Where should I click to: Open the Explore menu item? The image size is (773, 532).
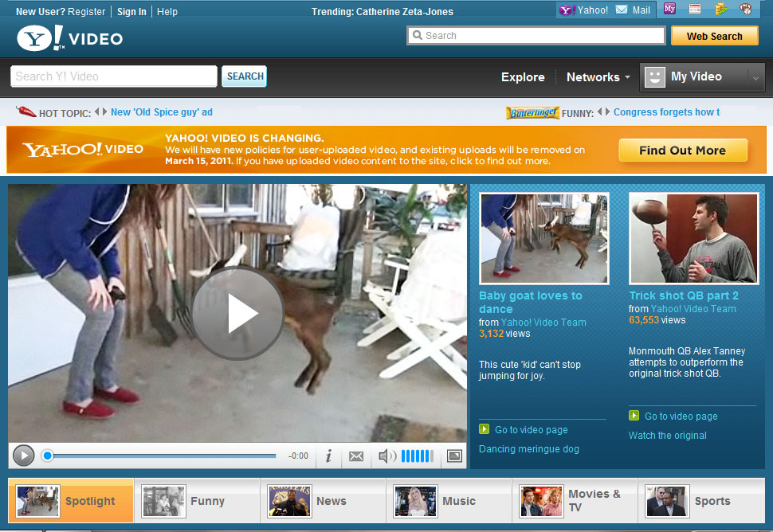(523, 77)
